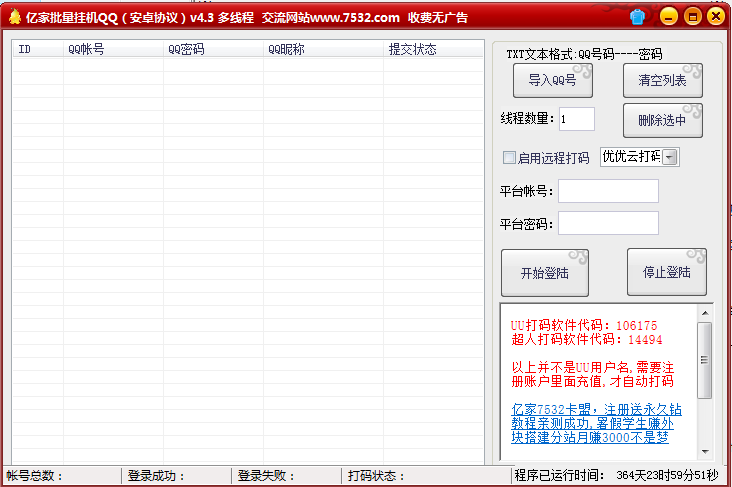Focus the 线程数量 thread count field
The height and width of the screenshot is (487, 732).
click(577, 119)
